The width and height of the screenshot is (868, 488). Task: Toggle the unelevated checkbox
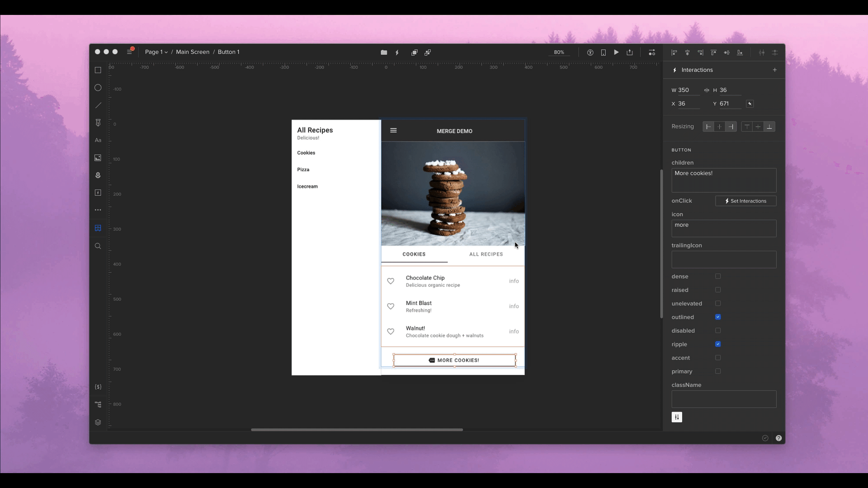click(x=718, y=303)
